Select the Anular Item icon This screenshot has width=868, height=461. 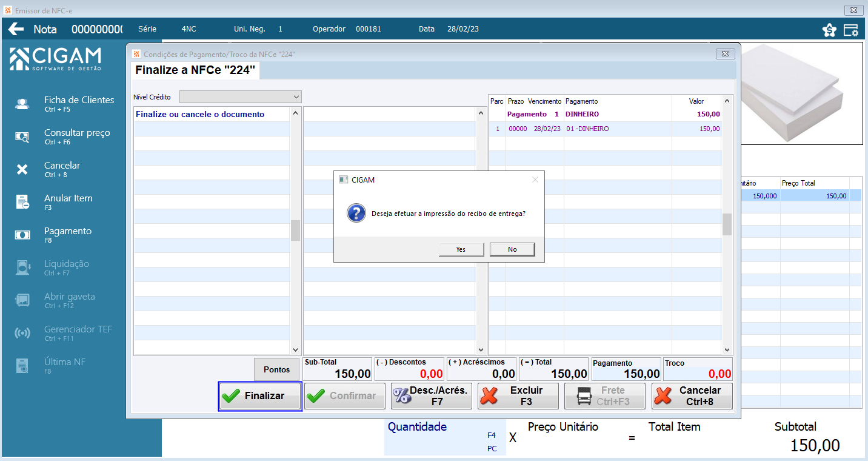[22, 202]
